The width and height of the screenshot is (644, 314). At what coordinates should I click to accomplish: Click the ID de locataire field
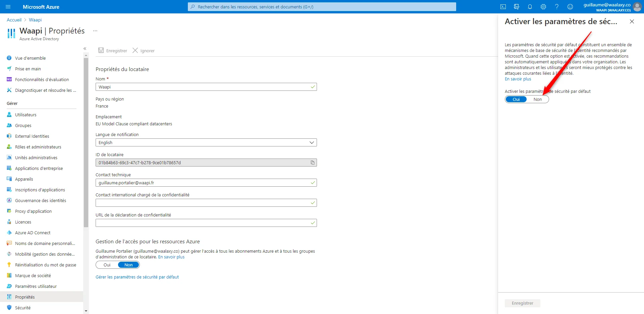coord(206,163)
